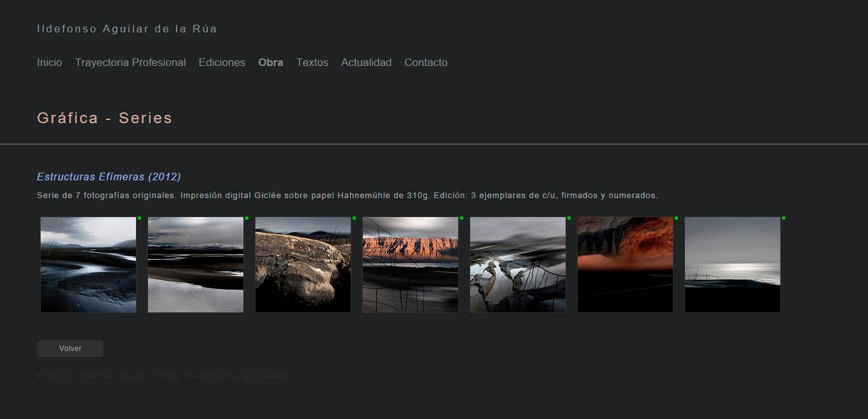The height and width of the screenshot is (419, 868).
Task: Open the thumbnail with orange cave rock formation
Action: point(625,265)
